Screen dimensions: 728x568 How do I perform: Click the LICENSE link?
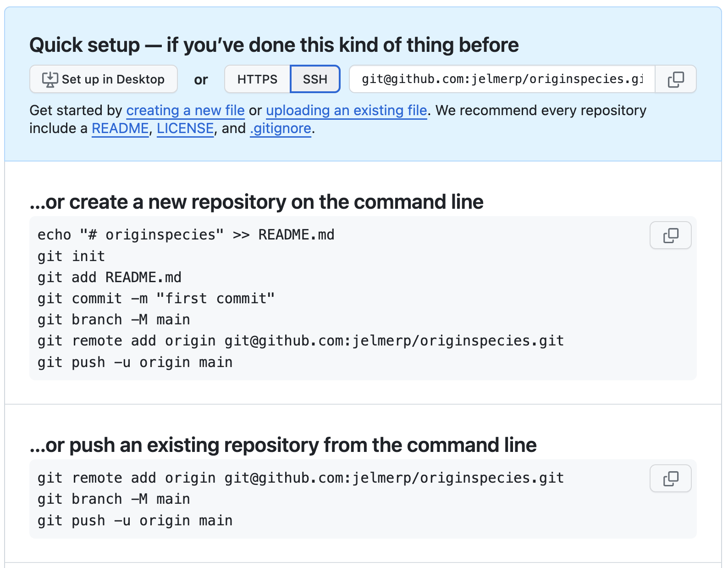(x=185, y=128)
